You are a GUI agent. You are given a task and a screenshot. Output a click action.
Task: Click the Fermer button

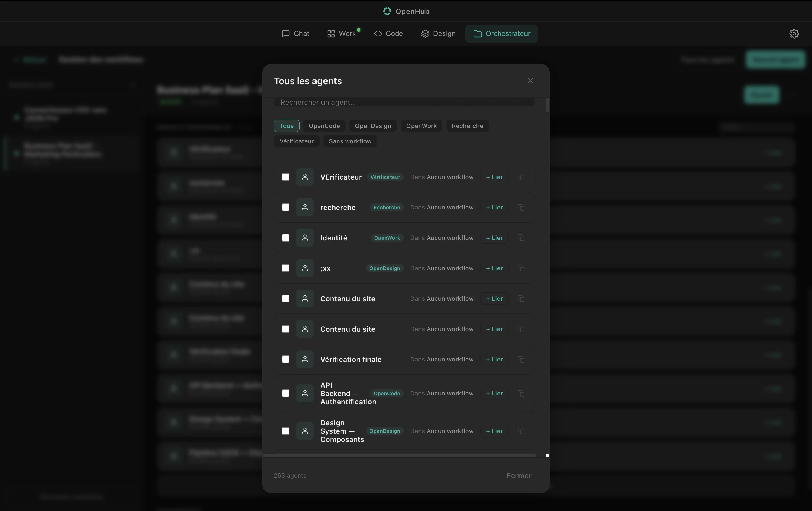(519, 476)
